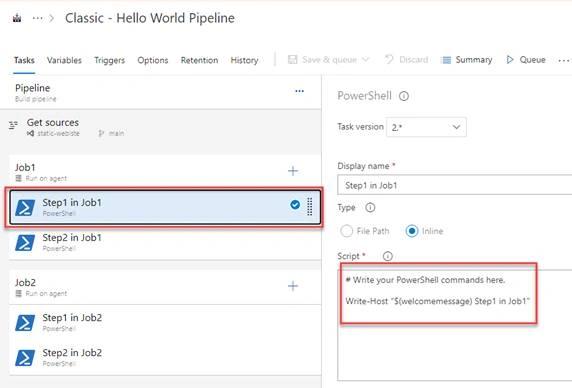Click the Display name input field

click(x=455, y=185)
